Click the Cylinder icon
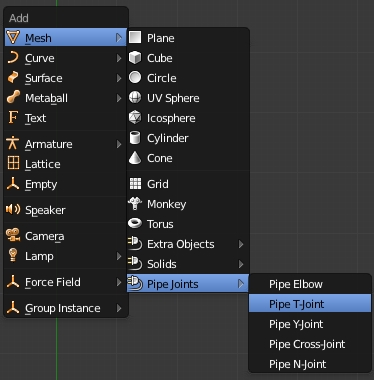 (135, 138)
